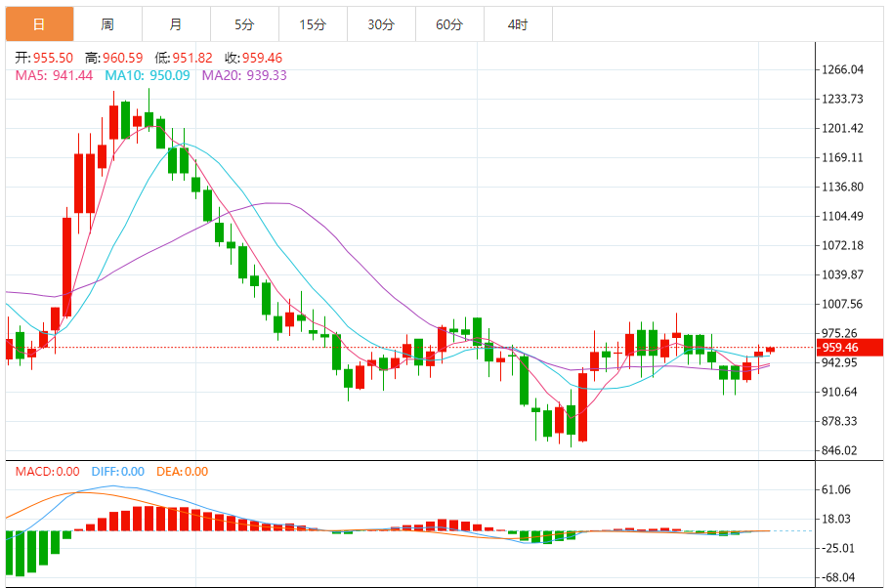Click the MA20: 939.33 legend
This screenshot has width=891, height=588.
point(244,75)
